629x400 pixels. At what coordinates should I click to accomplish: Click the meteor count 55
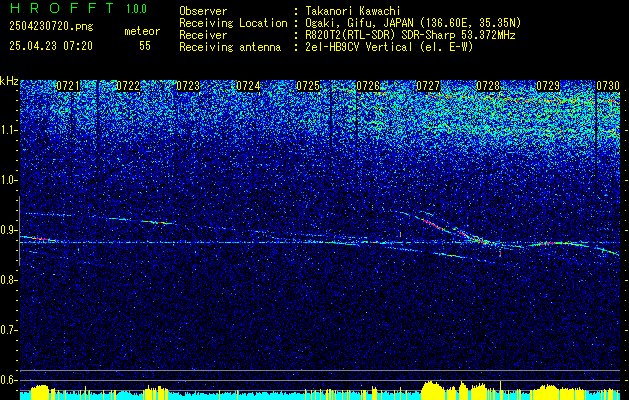tap(145, 46)
